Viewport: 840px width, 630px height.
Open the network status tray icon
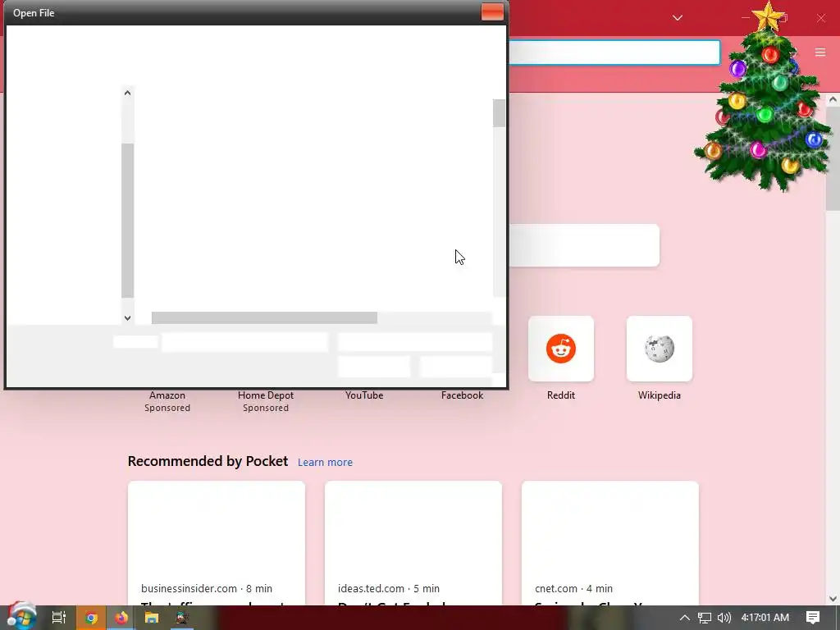pyautogui.click(x=705, y=618)
